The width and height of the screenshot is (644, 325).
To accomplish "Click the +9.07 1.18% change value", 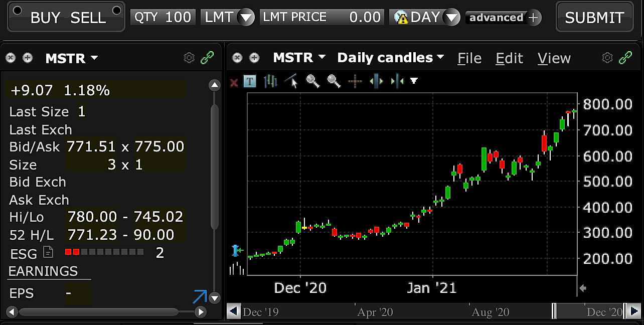I will [60, 90].
